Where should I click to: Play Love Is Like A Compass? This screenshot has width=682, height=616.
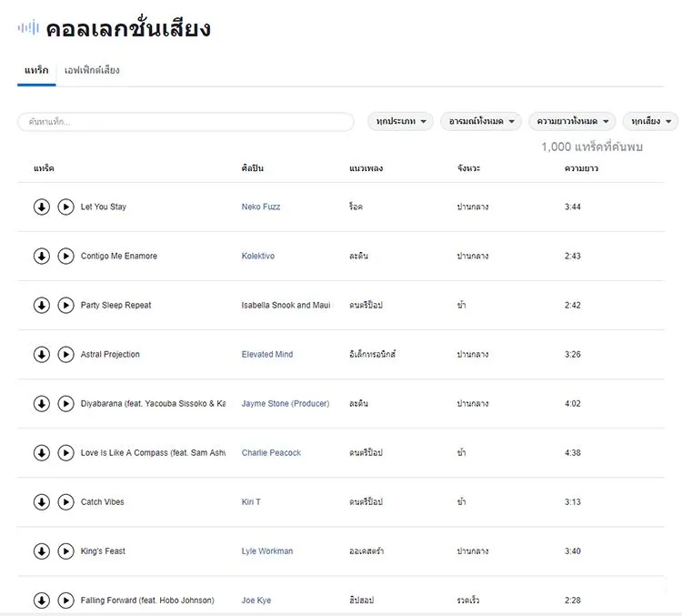coord(65,453)
